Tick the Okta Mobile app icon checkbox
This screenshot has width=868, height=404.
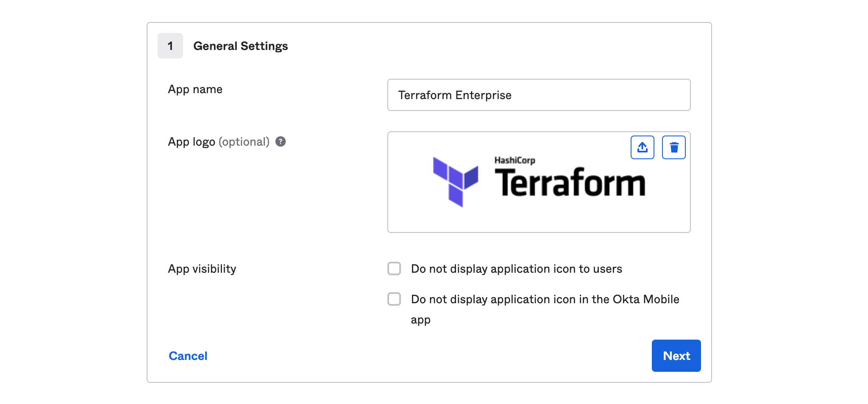coord(394,299)
